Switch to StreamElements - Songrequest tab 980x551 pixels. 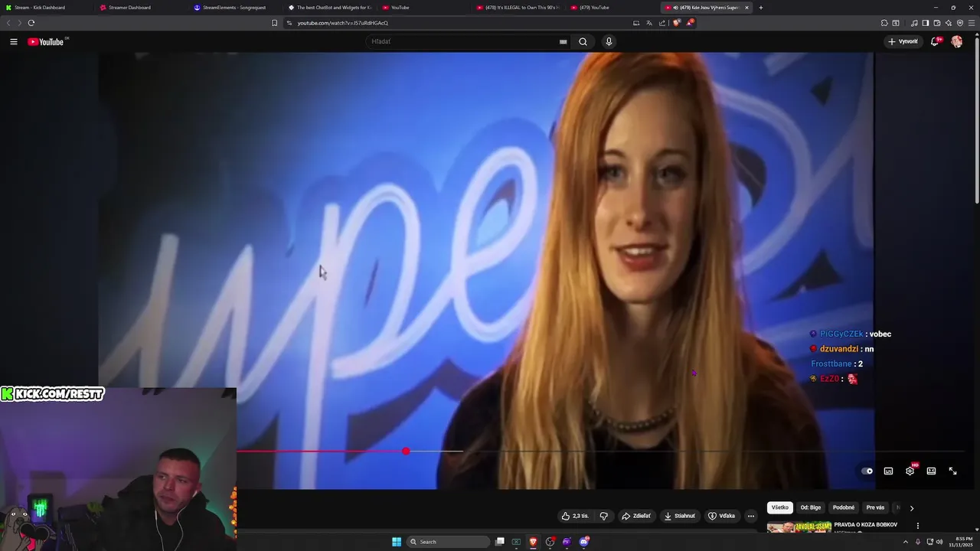[236, 8]
